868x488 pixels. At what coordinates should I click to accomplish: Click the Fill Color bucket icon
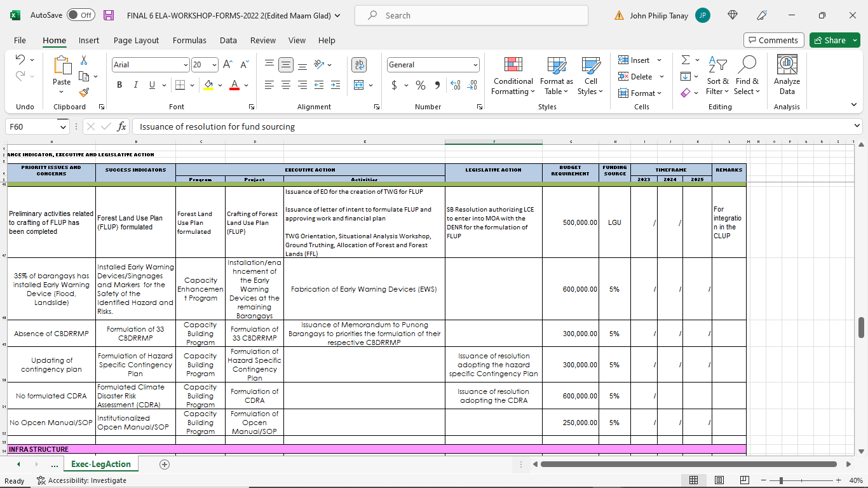pyautogui.click(x=208, y=85)
